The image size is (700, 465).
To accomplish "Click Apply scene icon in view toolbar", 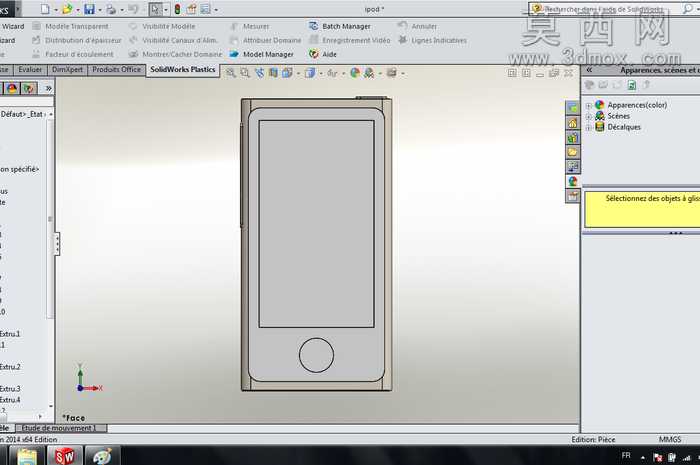I will (x=369, y=73).
